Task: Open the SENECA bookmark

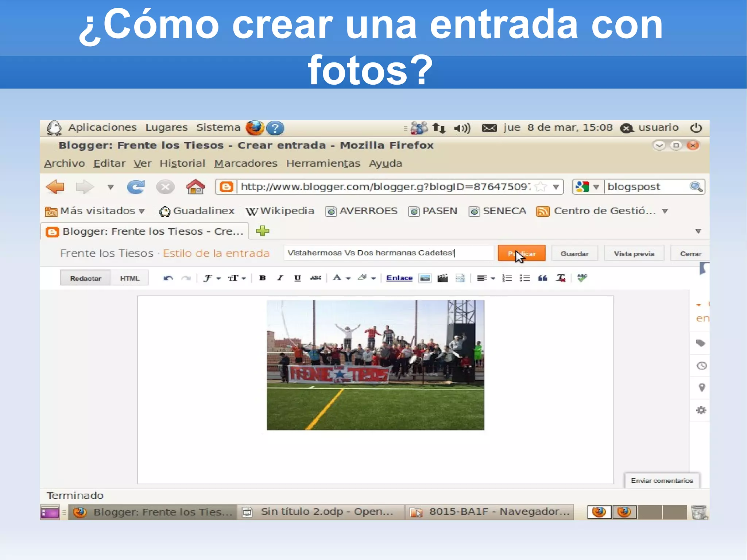Action: click(498, 211)
